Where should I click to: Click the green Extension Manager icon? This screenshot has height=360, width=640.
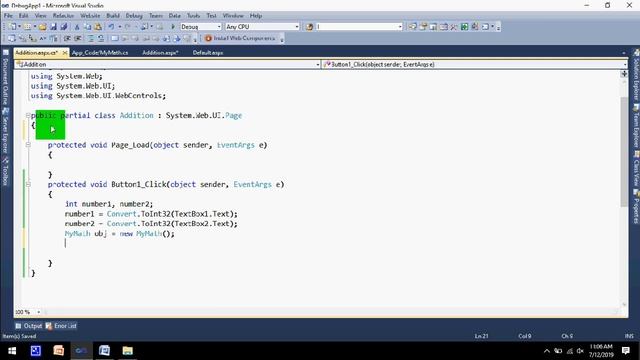[464, 27]
